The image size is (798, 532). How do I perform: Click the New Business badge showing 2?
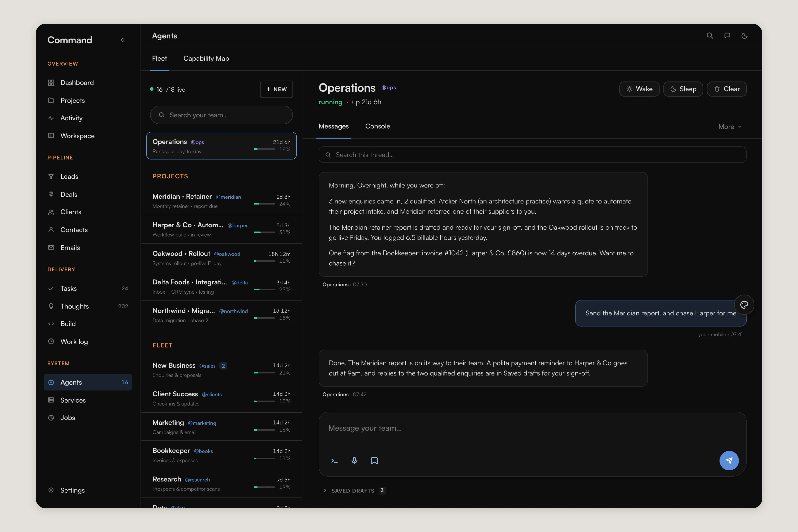(x=223, y=366)
